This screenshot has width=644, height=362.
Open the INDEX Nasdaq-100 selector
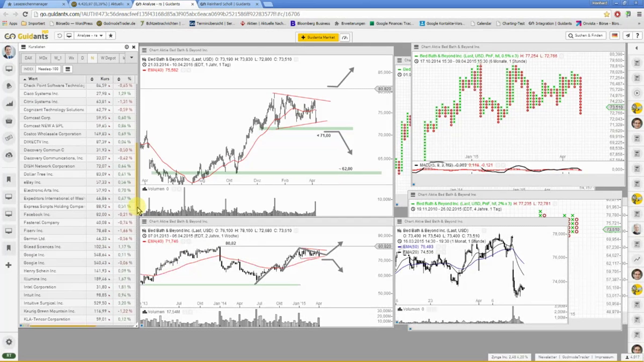point(41,69)
